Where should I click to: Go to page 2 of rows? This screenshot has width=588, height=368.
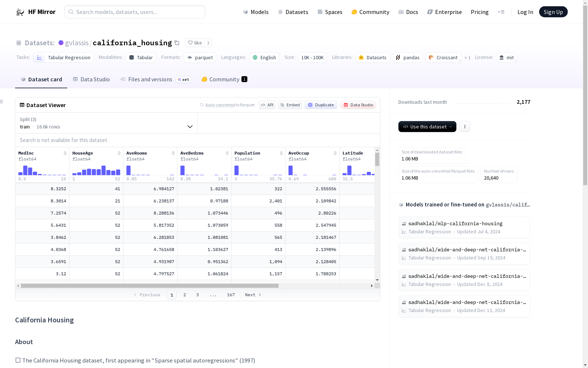click(x=184, y=295)
